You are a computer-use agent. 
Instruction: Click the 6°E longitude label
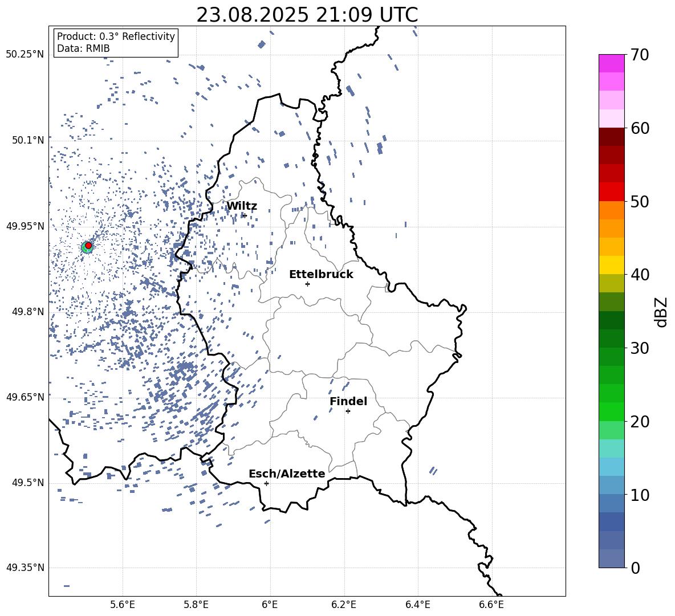(x=270, y=605)
